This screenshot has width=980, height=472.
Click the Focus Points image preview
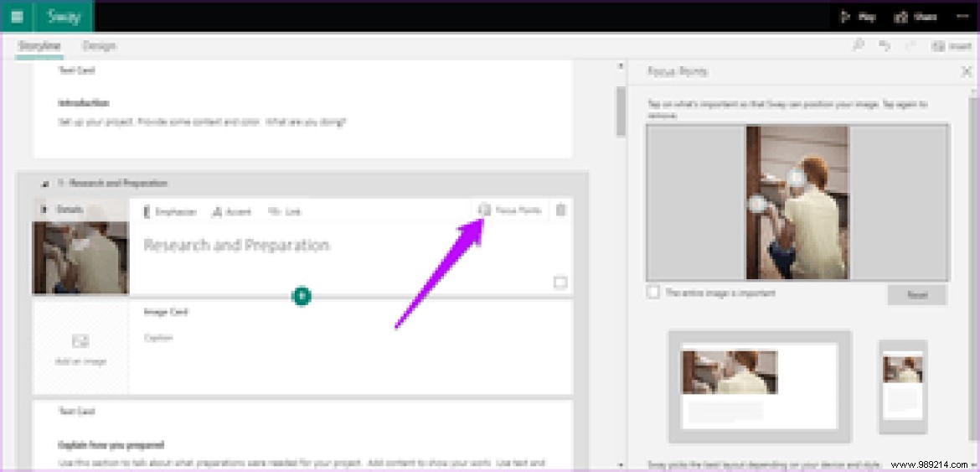[x=797, y=203]
